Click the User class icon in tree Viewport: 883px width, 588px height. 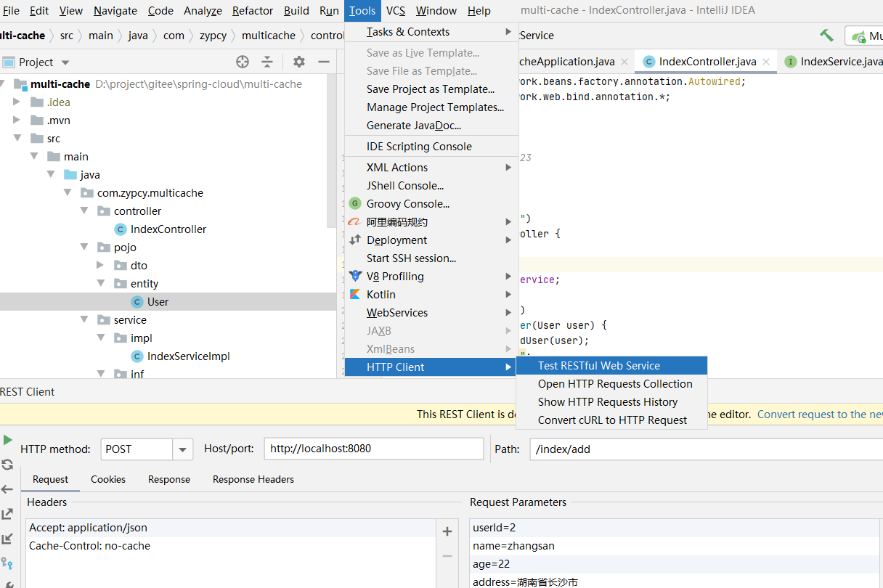tap(137, 302)
